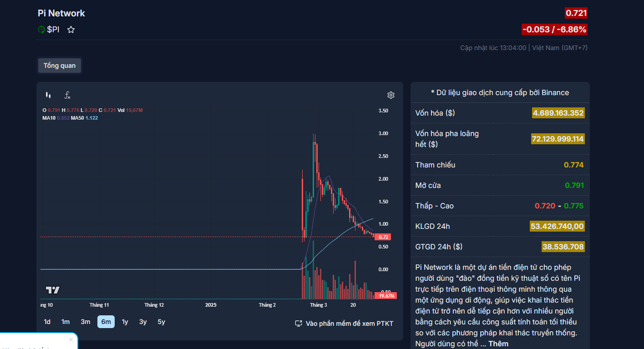Click the GTGD 24h ($) label

click(x=439, y=247)
